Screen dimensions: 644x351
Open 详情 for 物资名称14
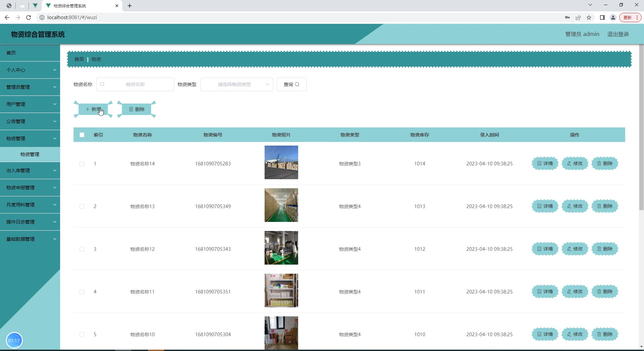545,163
